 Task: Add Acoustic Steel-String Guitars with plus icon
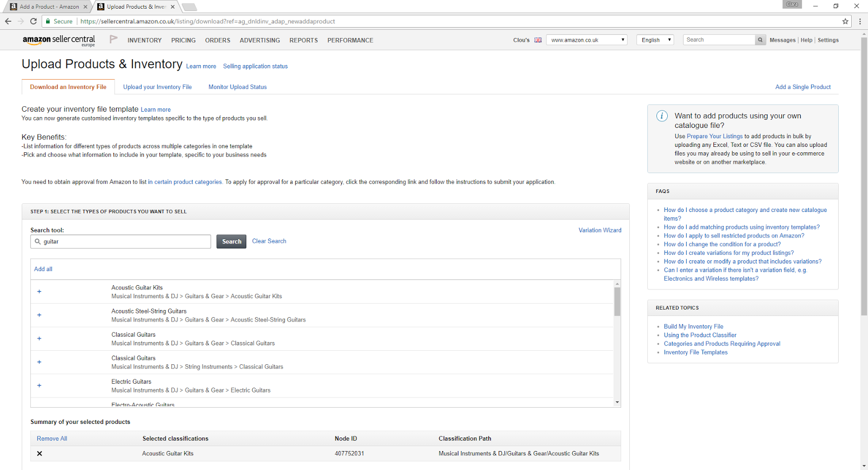[x=39, y=315]
